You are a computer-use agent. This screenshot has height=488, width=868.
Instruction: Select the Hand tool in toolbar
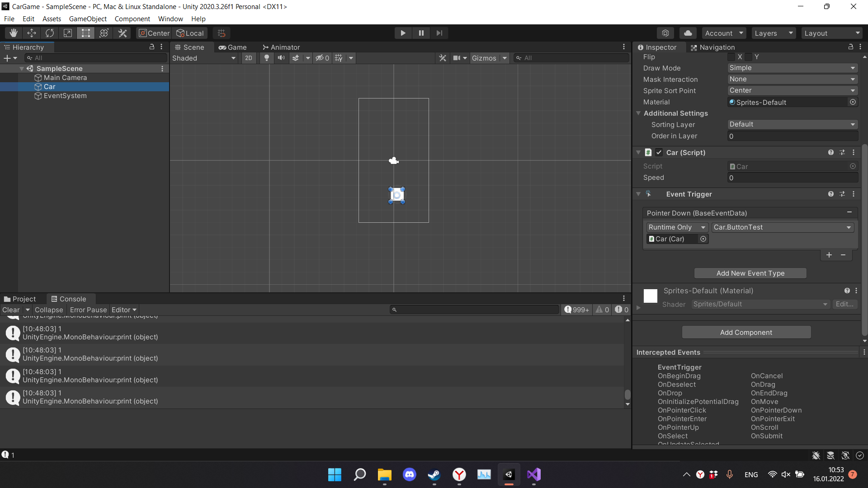14,33
